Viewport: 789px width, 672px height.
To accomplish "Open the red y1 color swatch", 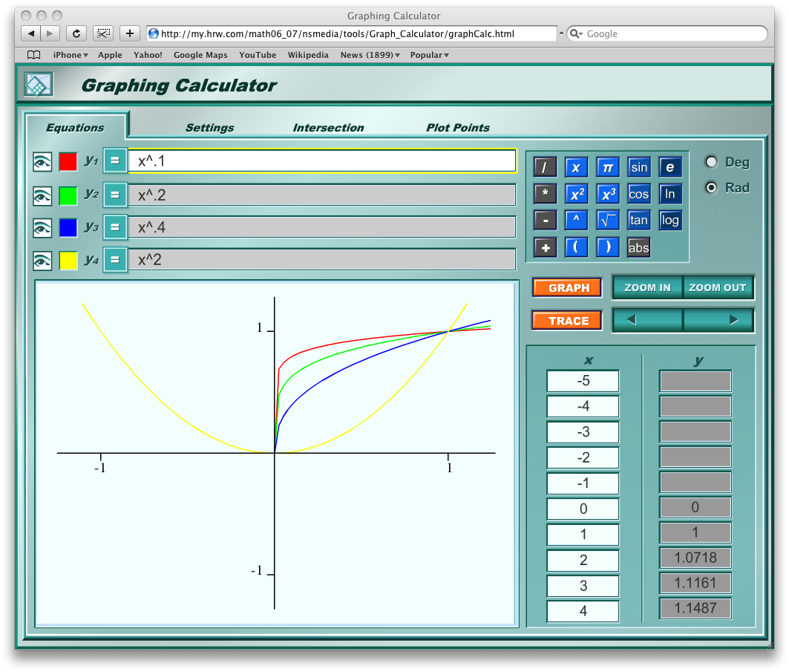I will point(68,162).
